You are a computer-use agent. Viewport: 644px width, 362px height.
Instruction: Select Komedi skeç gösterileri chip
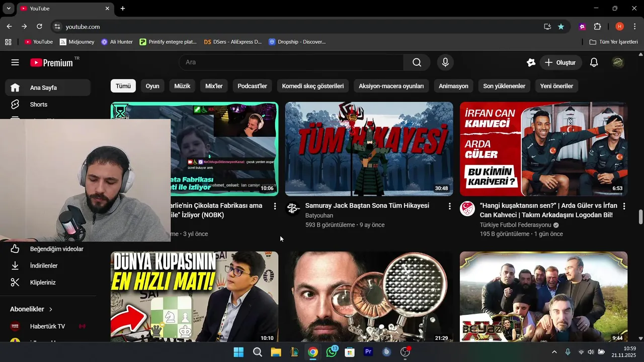coord(313,86)
